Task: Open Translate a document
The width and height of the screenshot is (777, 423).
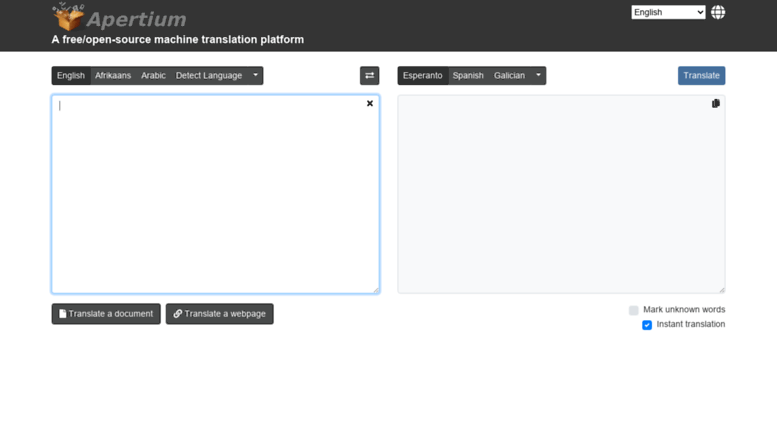Action: 106,314
